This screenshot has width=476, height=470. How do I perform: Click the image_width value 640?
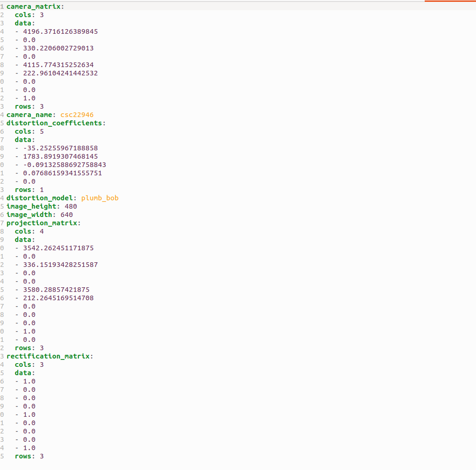[67, 215]
